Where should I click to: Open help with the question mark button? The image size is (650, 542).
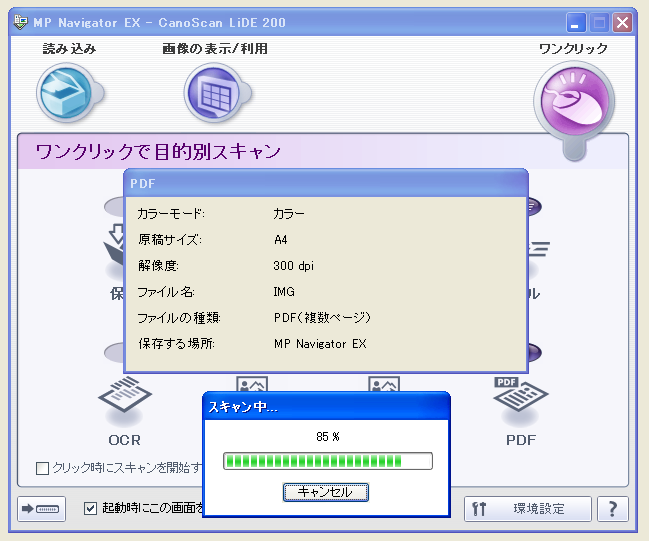tap(613, 508)
